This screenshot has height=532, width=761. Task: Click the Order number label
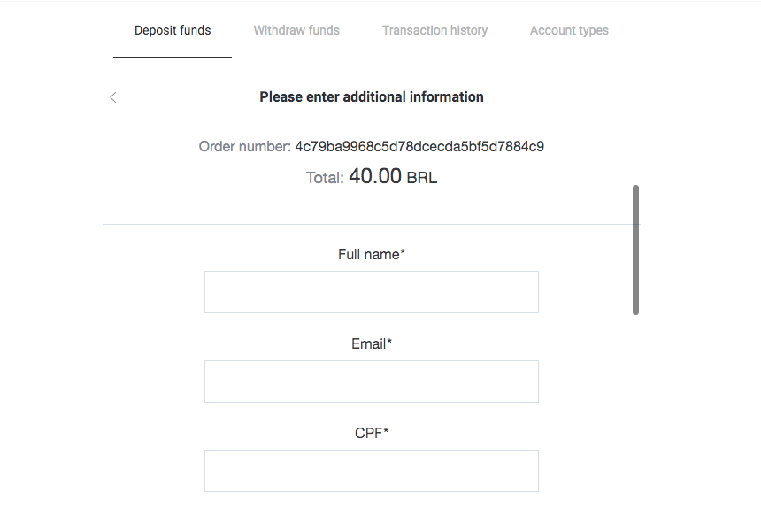pyautogui.click(x=244, y=146)
